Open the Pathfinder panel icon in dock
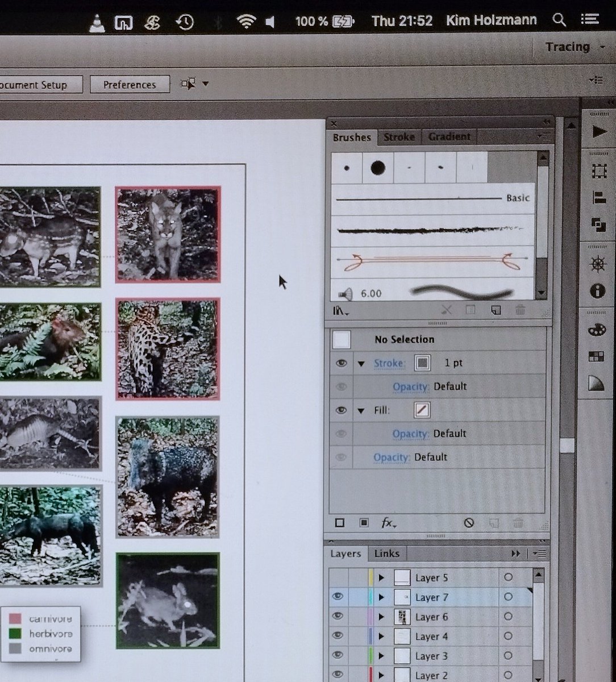Viewport: 616px width, 682px height. [x=598, y=224]
